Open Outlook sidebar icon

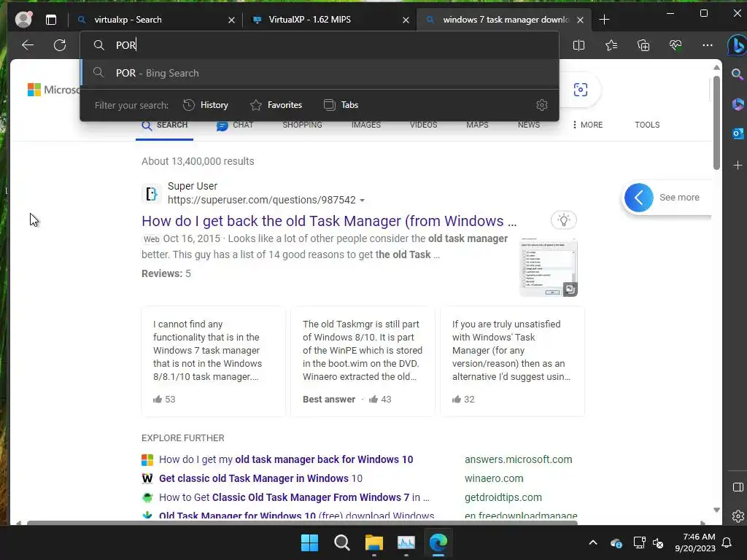(738, 133)
